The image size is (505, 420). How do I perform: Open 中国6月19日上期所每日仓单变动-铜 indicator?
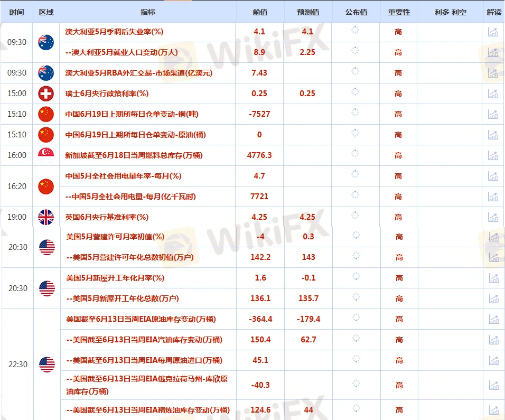click(x=132, y=114)
